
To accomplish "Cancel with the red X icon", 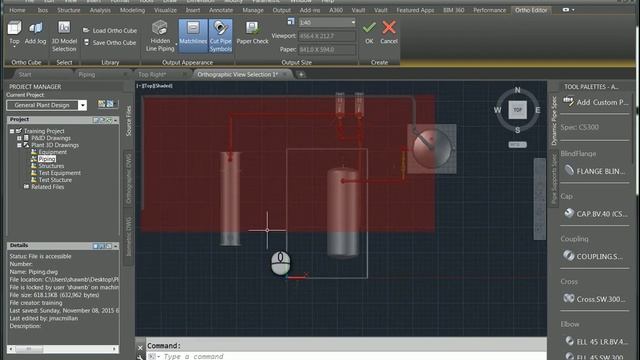I will [x=389, y=32].
